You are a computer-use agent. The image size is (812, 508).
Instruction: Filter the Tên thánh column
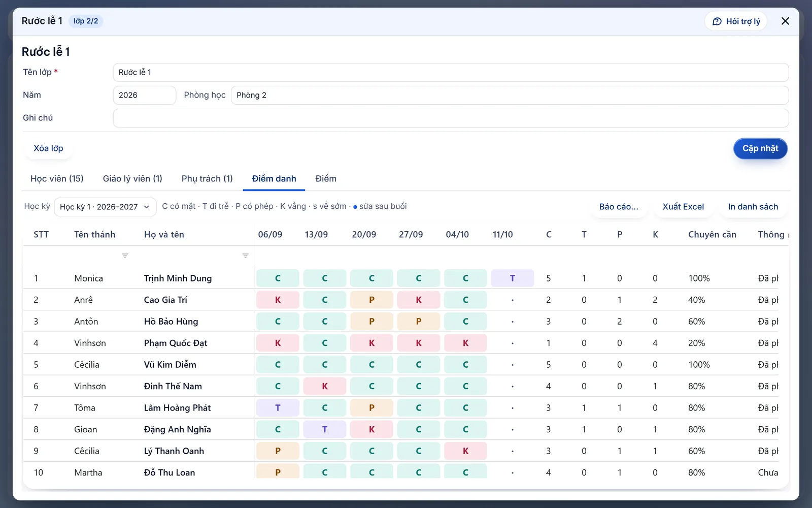click(x=125, y=256)
